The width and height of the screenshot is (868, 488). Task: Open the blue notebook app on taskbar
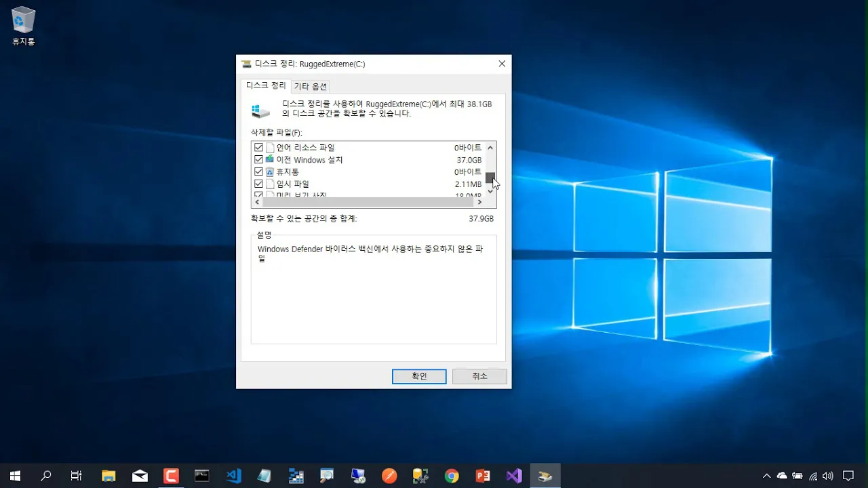(264, 476)
